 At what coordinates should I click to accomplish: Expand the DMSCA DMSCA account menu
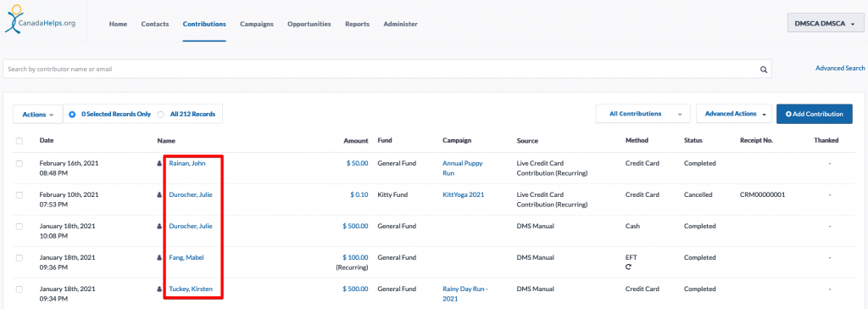click(824, 24)
